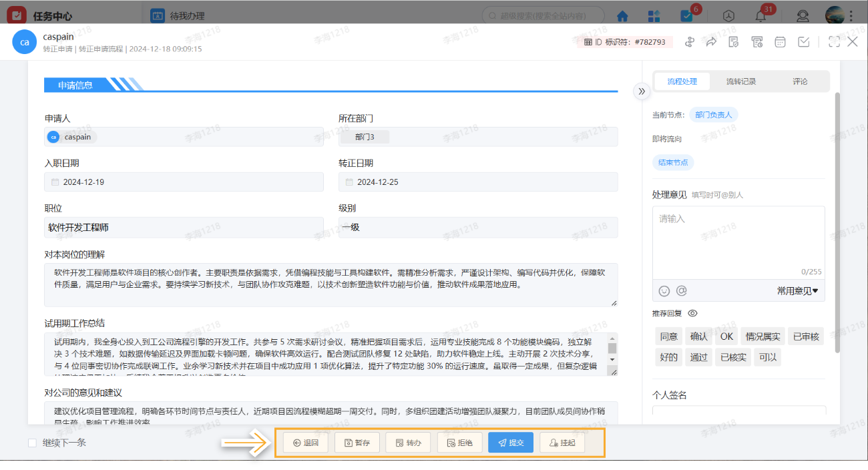
Task: Collapse the right panel with the chevron
Action: point(641,91)
